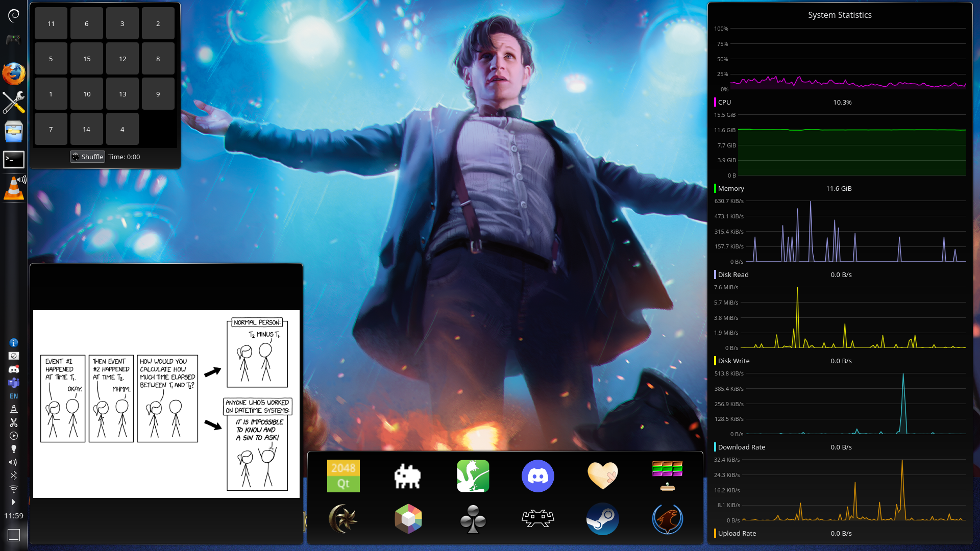Click the Disk Read label
980x551 pixels.
[x=733, y=274]
